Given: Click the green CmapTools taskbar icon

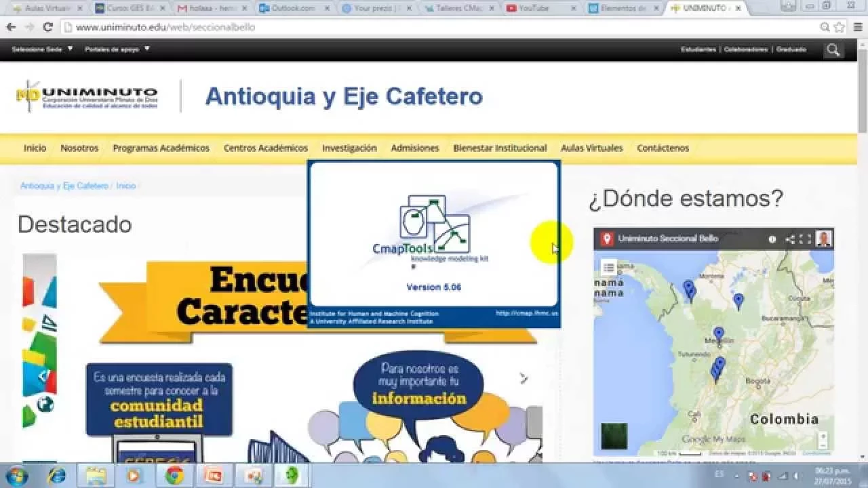Looking at the screenshot, I should tap(293, 476).
